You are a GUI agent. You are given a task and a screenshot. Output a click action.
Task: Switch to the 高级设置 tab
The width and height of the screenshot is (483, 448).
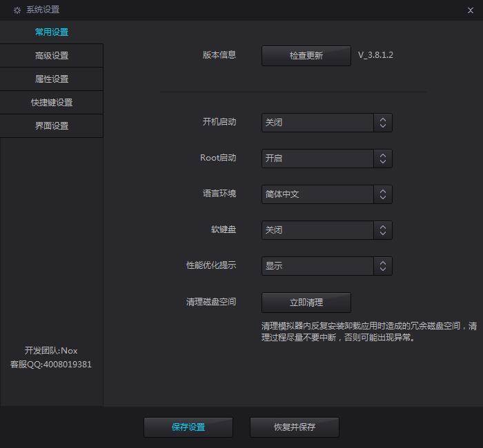coord(52,56)
